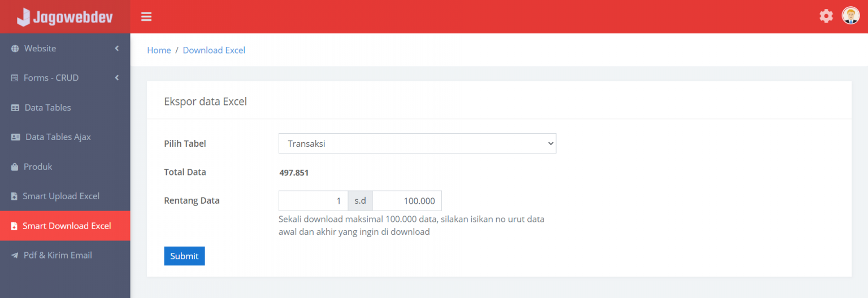Click the Data Tables grid icon
Image resolution: width=868 pixels, height=298 pixels.
15,108
